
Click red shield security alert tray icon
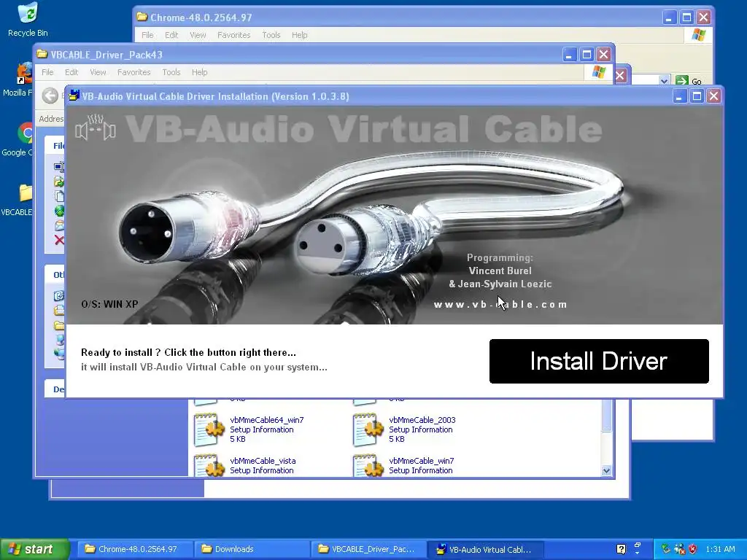pyautogui.click(x=693, y=550)
